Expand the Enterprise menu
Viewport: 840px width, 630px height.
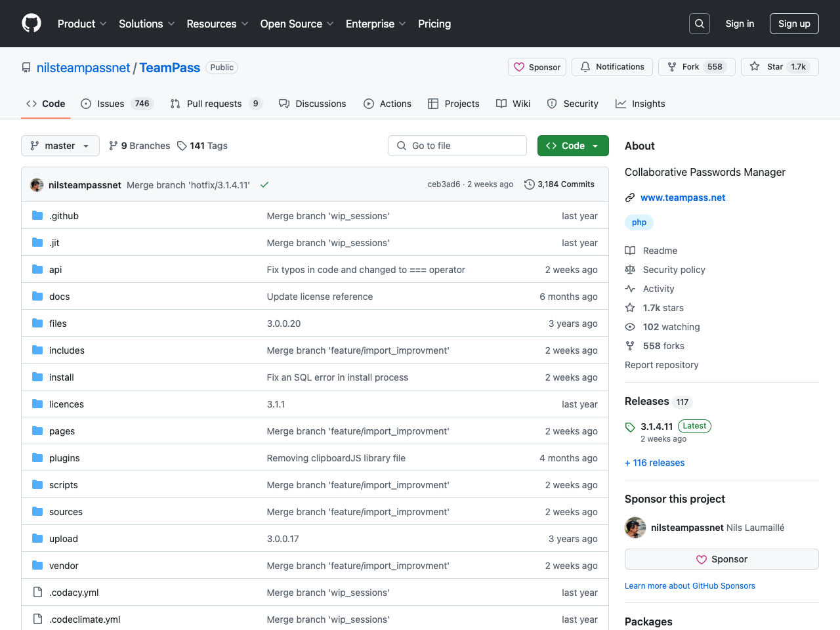(x=376, y=24)
